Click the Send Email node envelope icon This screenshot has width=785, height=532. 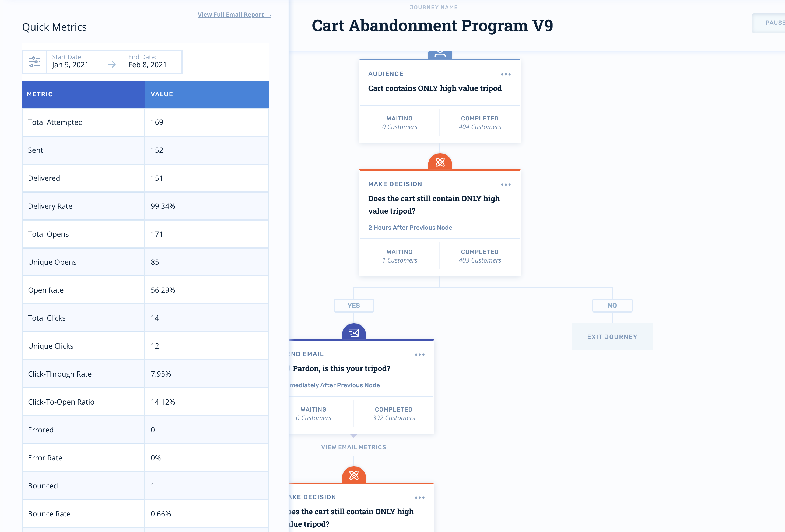pos(354,333)
